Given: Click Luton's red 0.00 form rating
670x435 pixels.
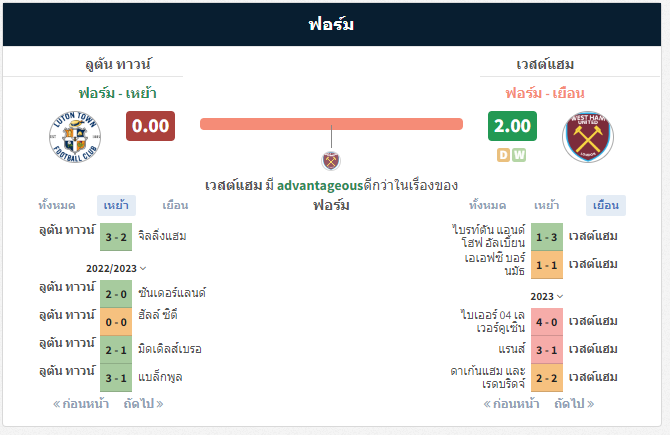Looking at the screenshot, I should (x=150, y=126).
